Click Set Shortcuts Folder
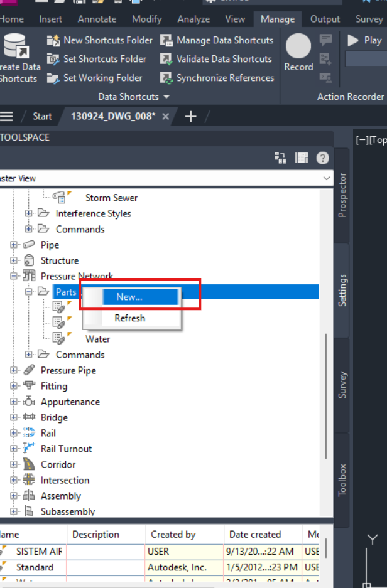 pos(97,59)
